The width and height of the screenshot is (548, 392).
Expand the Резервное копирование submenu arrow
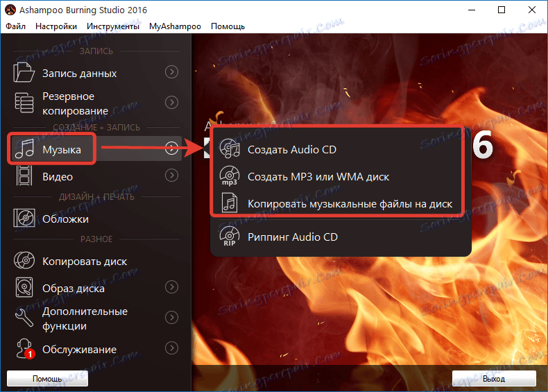point(171,103)
